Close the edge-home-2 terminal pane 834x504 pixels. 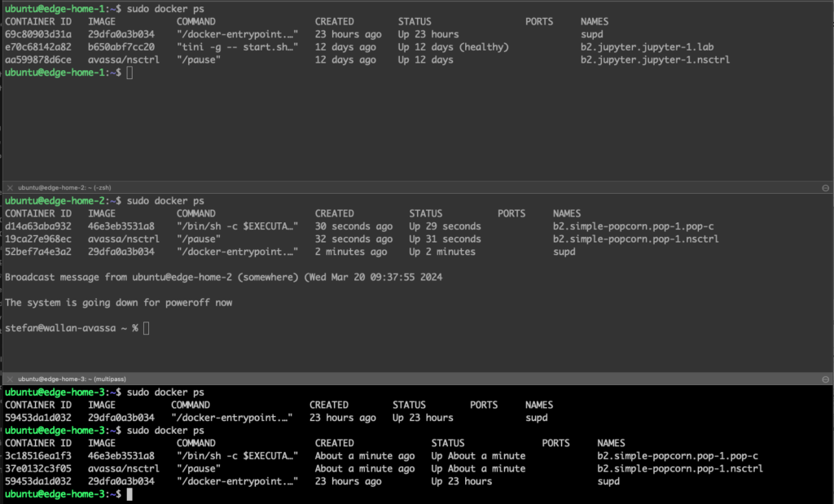(x=9, y=187)
